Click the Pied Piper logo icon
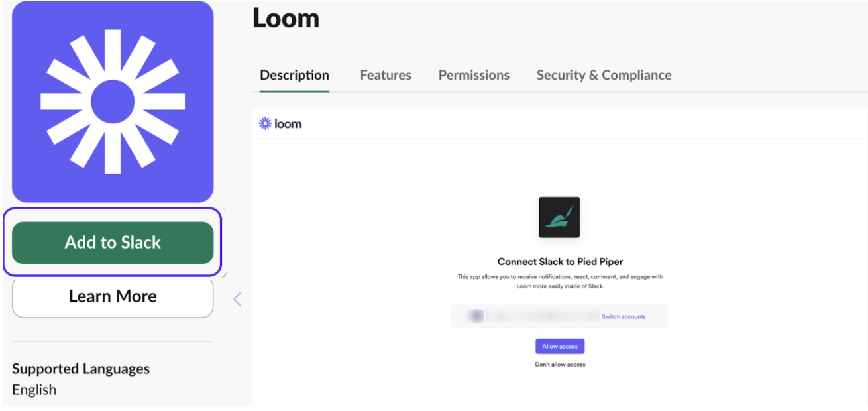The height and width of the screenshot is (411, 868). pos(559,217)
